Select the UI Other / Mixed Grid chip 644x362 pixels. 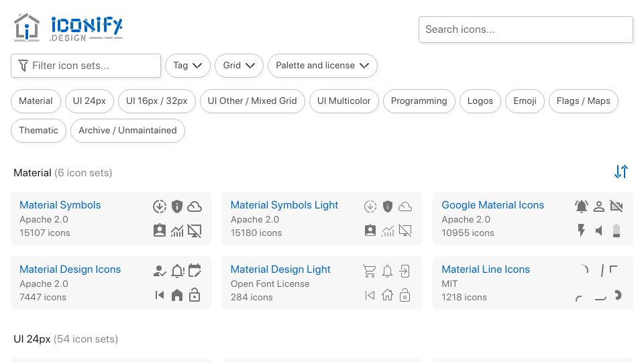(252, 101)
